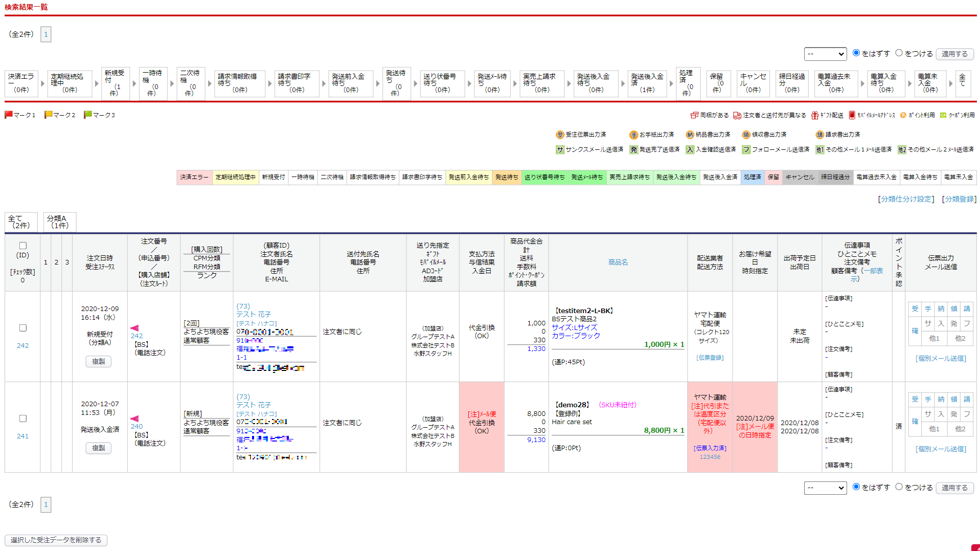Click page number 1 in the top pagination
The image size is (980, 551).
tap(45, 34)
